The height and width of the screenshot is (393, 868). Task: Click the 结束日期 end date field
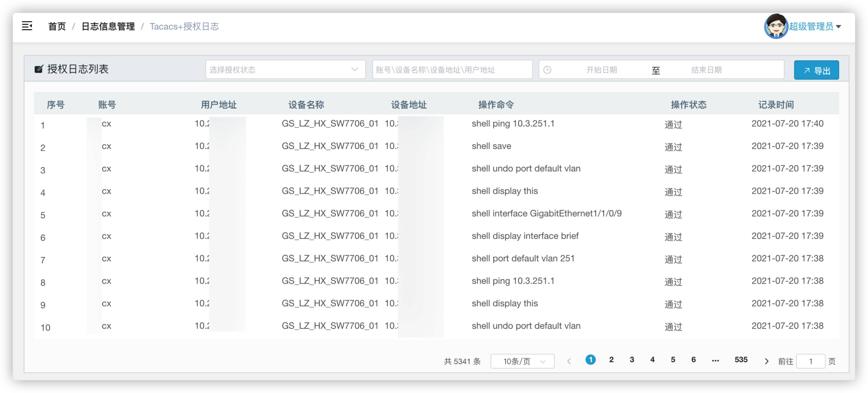[x=706, y=70]
